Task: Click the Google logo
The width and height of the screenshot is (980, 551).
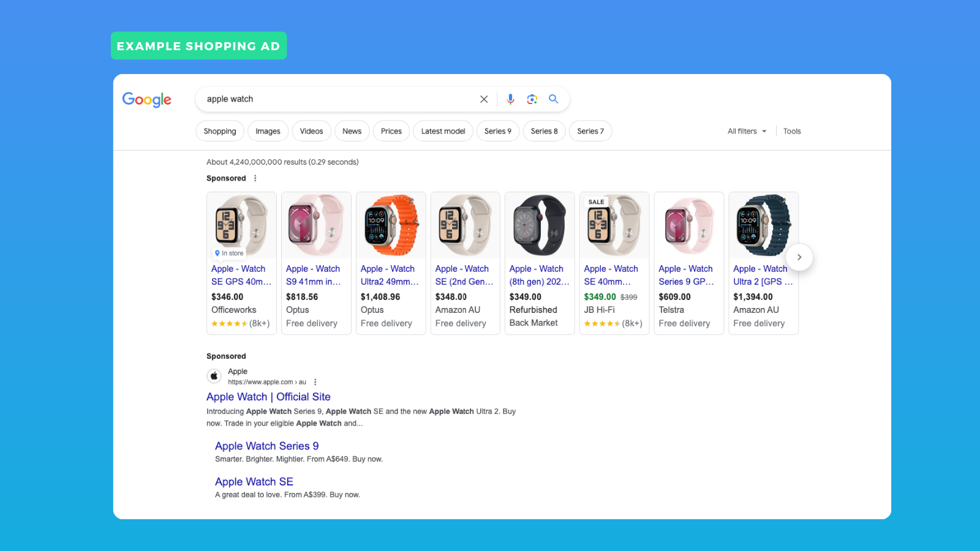Action: pos(147,99)
